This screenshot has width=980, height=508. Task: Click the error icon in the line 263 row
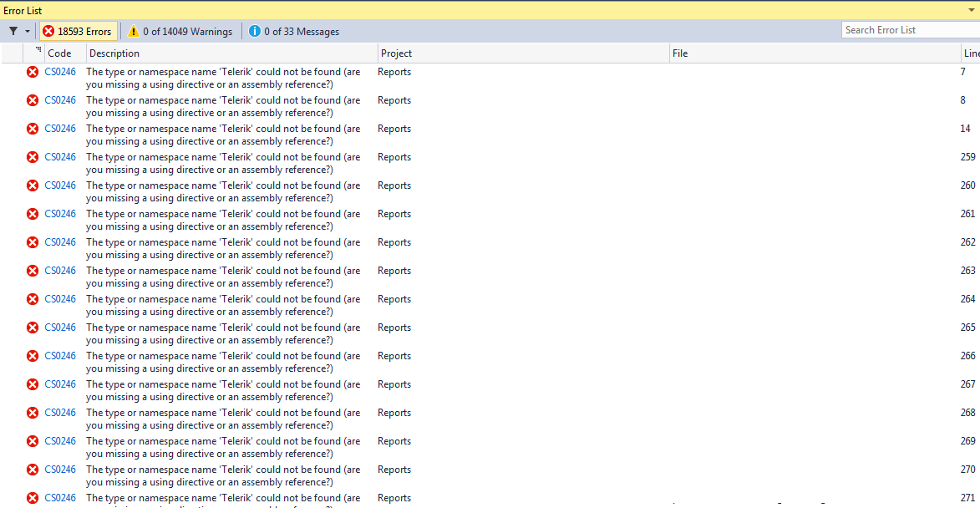coord(33,271)
